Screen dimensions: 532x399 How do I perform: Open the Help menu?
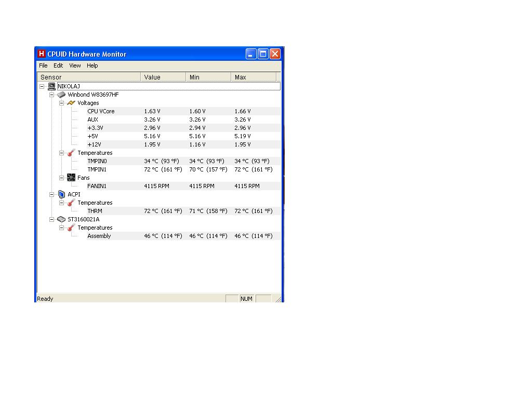pos(92,65)
